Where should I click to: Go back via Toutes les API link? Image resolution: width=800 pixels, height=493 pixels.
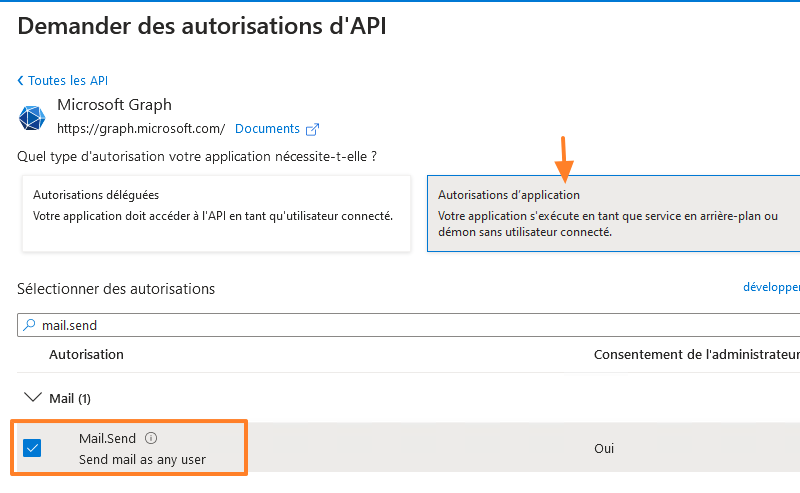pos(68,81)
